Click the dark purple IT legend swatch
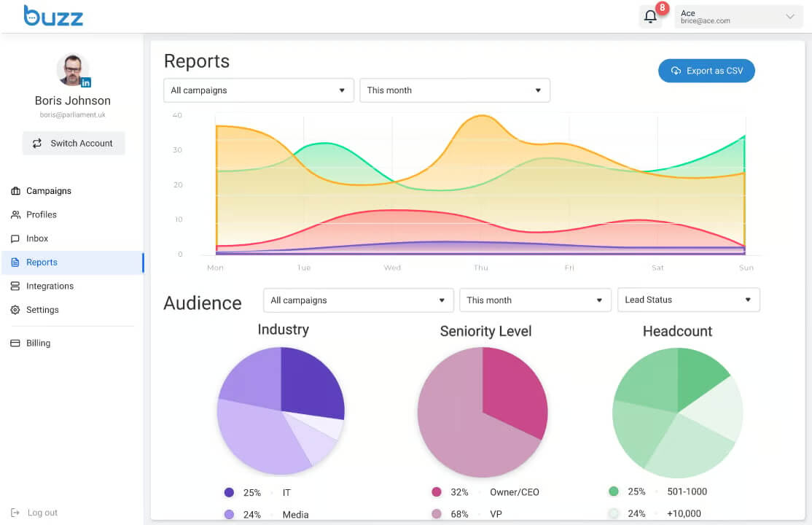Screen dimensions: 812x525 pos(229,492)
